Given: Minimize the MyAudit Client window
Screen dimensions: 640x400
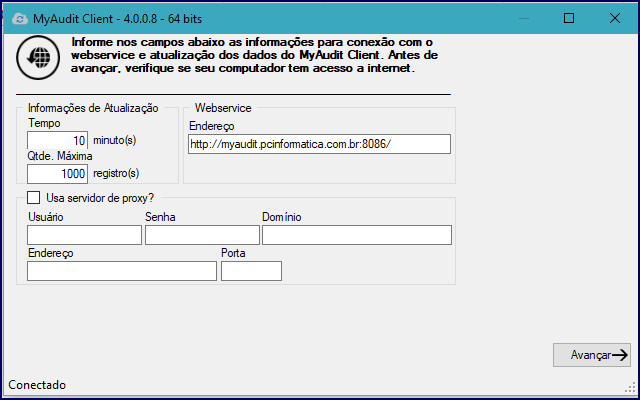Looking at the screenshot, I should [x=524, y=18].
